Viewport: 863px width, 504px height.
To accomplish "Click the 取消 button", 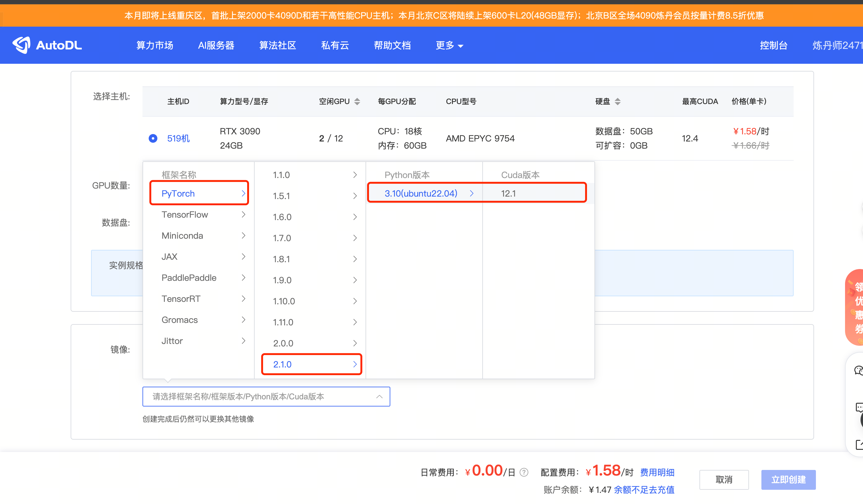I will (x=724, y=479).
